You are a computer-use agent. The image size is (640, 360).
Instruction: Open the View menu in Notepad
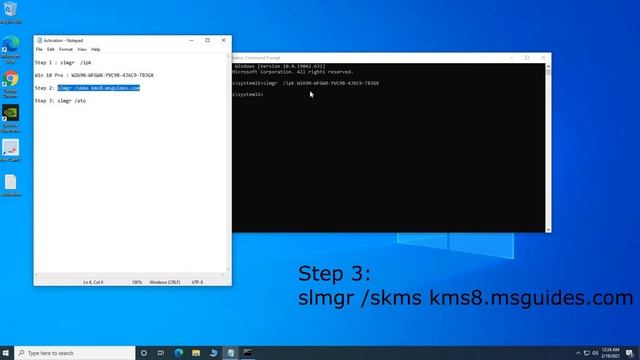coord(82,49)
